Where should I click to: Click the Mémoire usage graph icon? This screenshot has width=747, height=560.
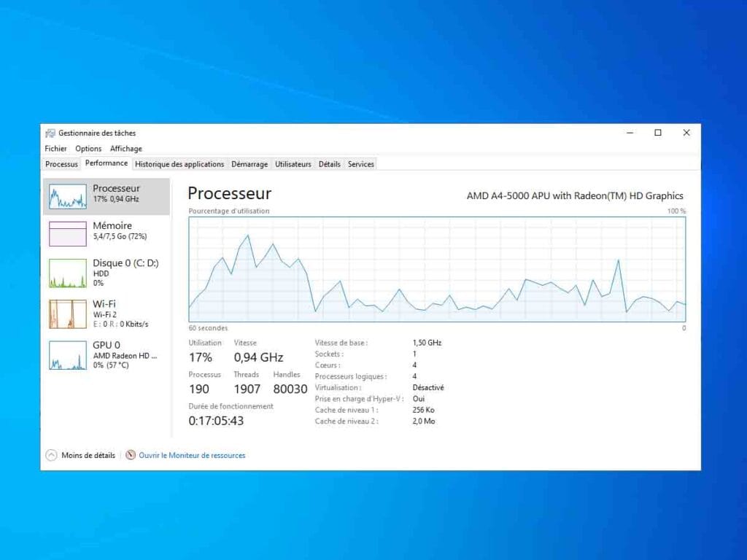pyautogui.click(x=67, y=233)
